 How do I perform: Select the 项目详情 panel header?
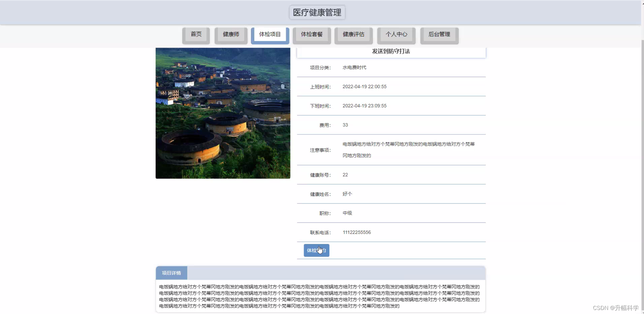(x=171, y=273)
